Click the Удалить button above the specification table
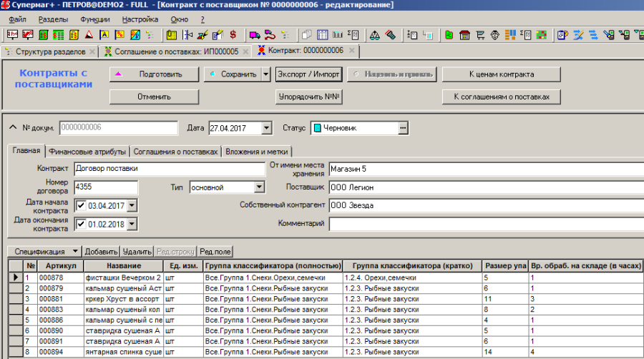The image size is (644, 359). tap(137, 252)
